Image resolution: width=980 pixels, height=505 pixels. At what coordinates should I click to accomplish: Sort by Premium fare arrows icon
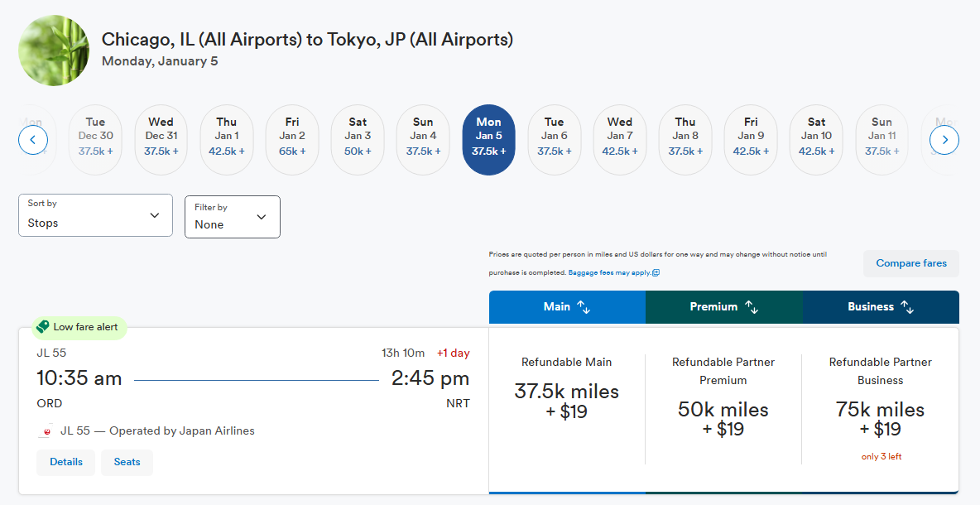(752, 307)
